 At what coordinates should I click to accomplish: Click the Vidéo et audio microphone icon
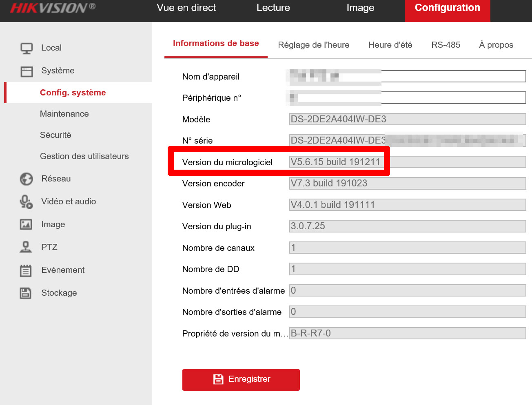(x=27, y=202)
